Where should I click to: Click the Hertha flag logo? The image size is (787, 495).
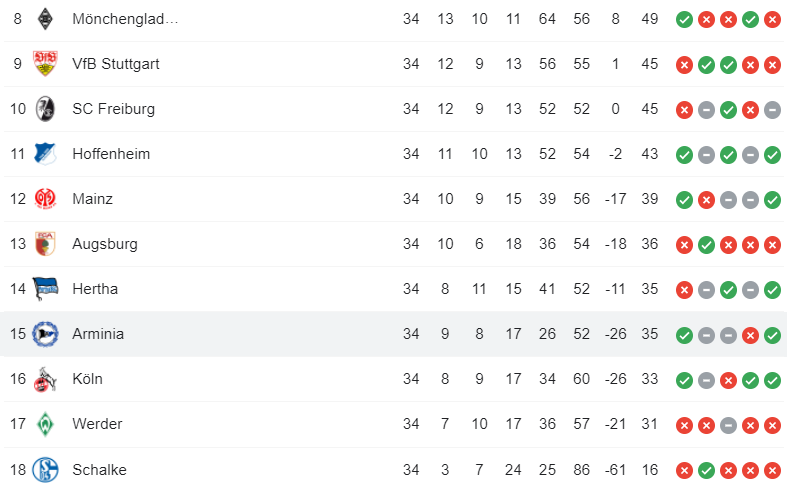(45, 289)
